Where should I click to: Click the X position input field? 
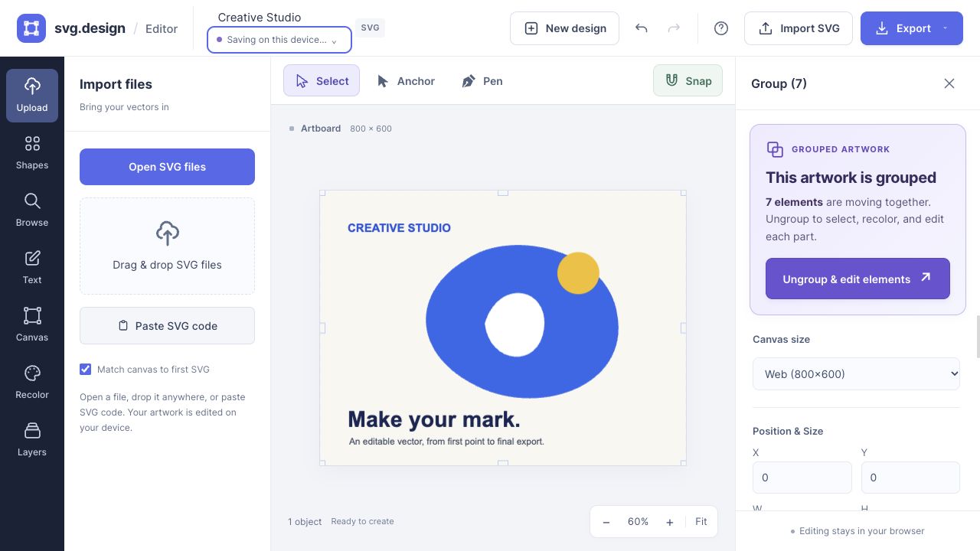802,478
